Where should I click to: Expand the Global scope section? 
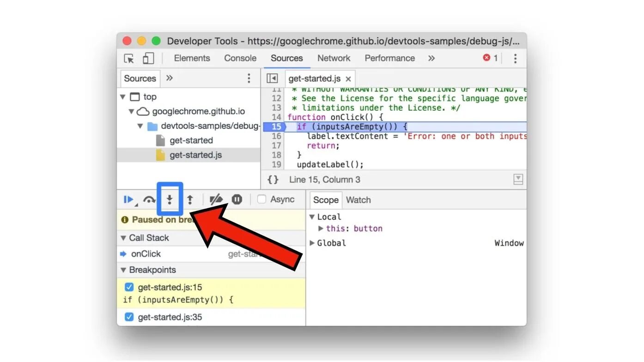click(x=312, y=243)
